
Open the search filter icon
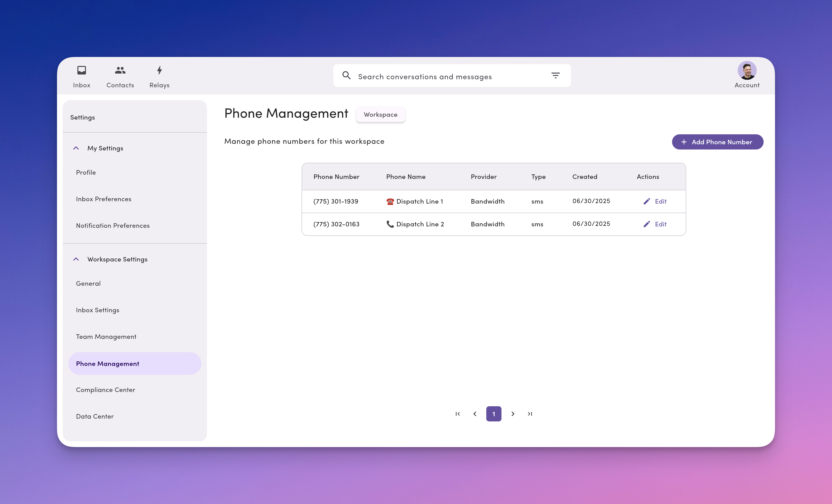coord(555,75)
